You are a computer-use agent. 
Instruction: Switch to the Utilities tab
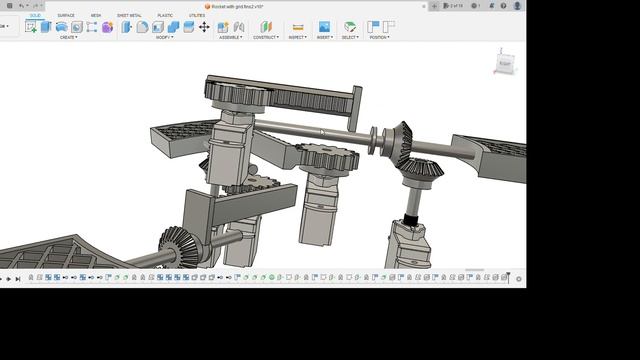(x=197, y=16)
